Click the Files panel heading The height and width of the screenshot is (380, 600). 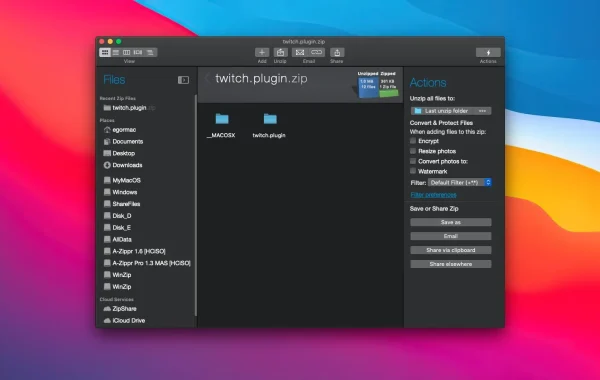[x=114, y=80]
